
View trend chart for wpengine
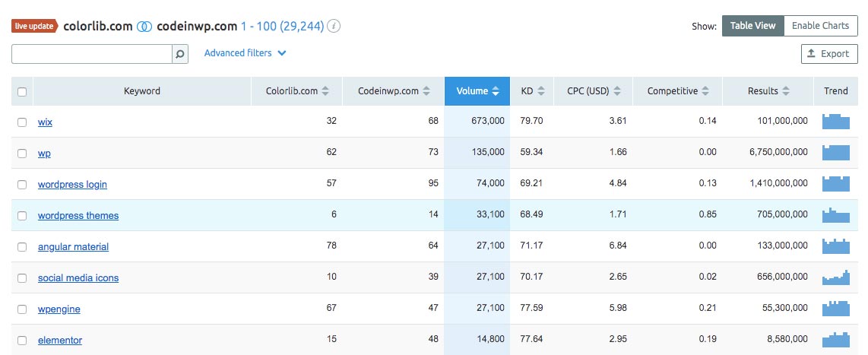click(x=835, y=308)
